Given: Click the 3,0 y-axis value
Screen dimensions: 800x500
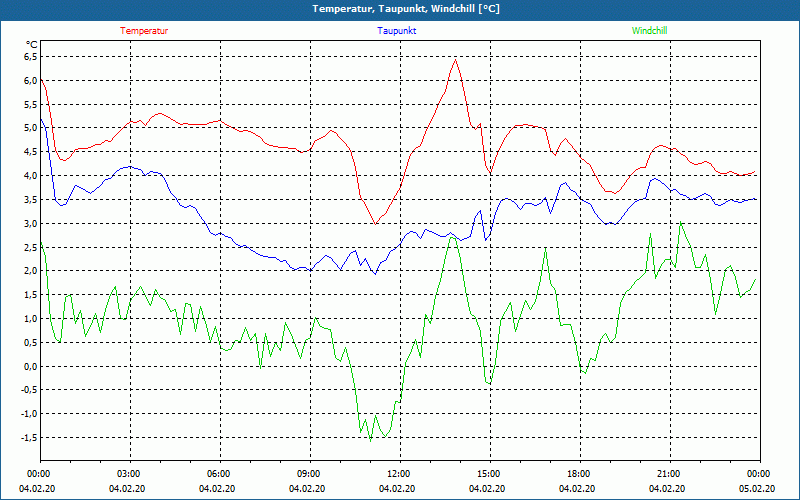Looking at the screenshot, I should tap(31, 223).
